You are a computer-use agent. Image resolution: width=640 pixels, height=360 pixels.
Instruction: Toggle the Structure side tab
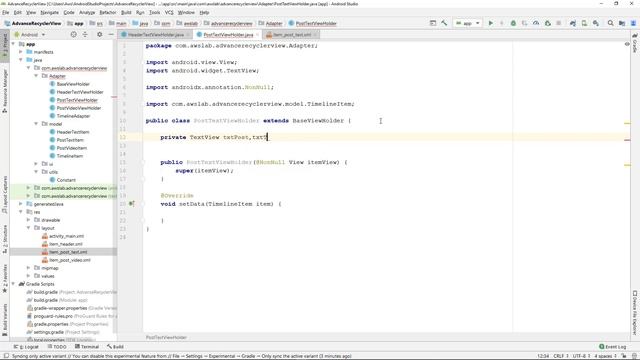pyautogui.click(x=5, y=239)
